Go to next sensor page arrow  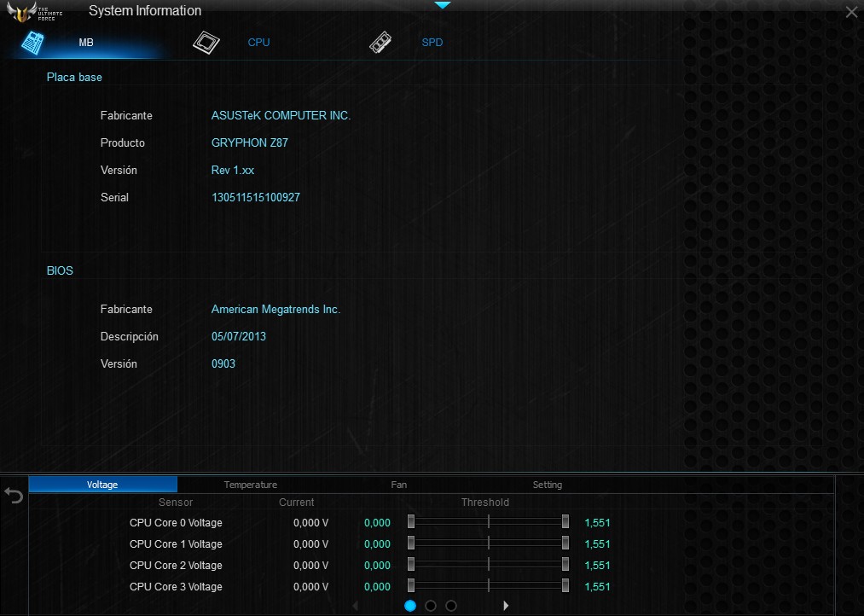coord(506,606)
